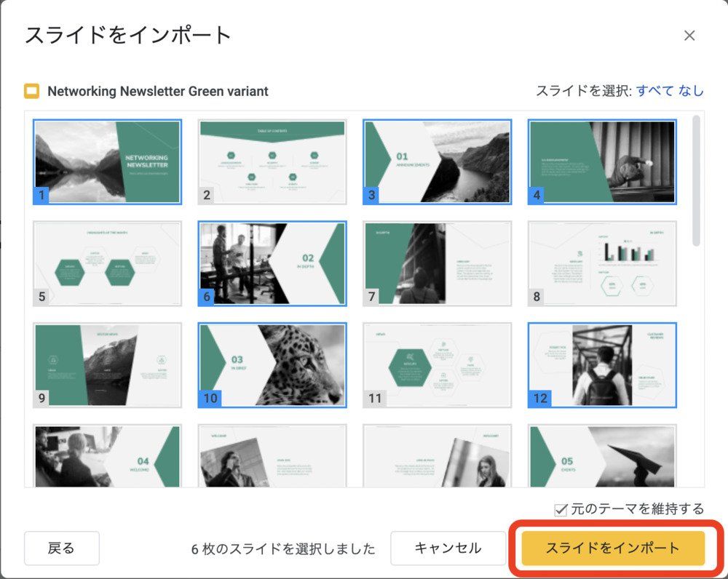This screenshot has height=579, width=728.
Task: Deselect slide 4 staircase photo thumbnail
Action: pos(602,161)
